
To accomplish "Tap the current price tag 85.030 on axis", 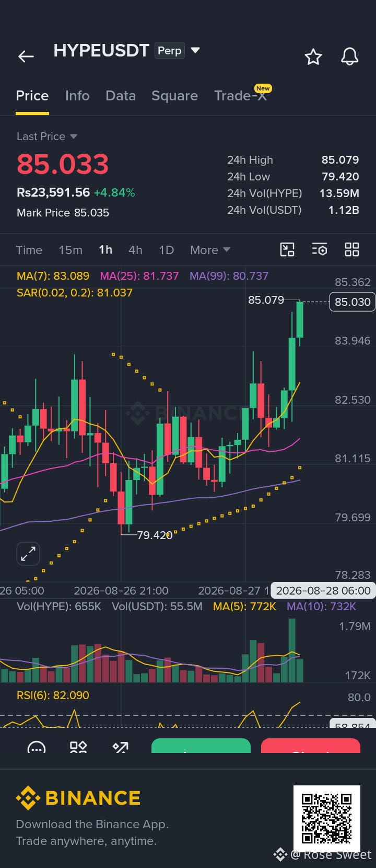I will coord(352,302).
